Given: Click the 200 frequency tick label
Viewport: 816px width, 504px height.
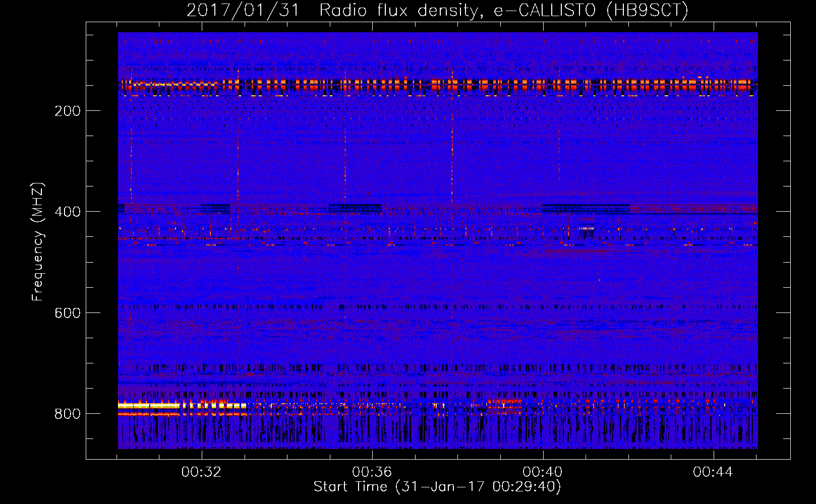Looking at the screenshot, I should [x=68, y=111].
